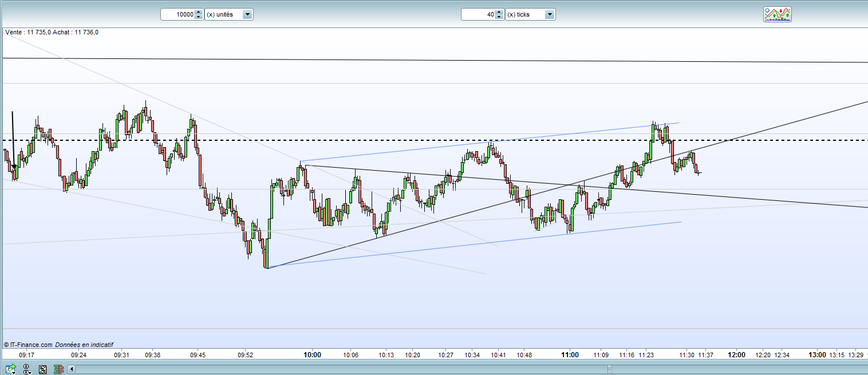Click the document icon with red and green triangles
The width and height of the screenshot is (868, 375).
pos(42,369)
